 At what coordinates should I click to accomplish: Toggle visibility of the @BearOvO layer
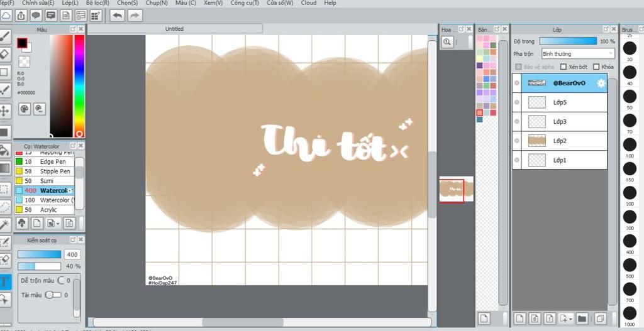[517, 84]
